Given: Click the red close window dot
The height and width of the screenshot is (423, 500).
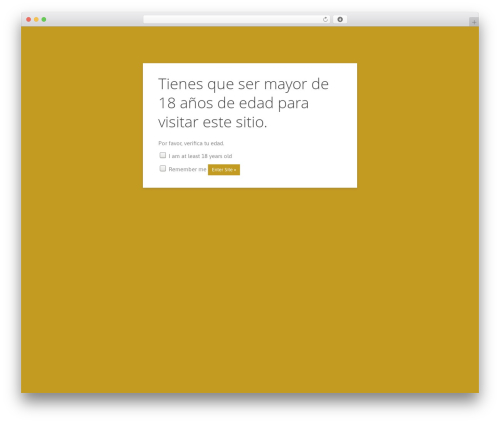Looking at the screenshot, I should [x=29, y=20].
